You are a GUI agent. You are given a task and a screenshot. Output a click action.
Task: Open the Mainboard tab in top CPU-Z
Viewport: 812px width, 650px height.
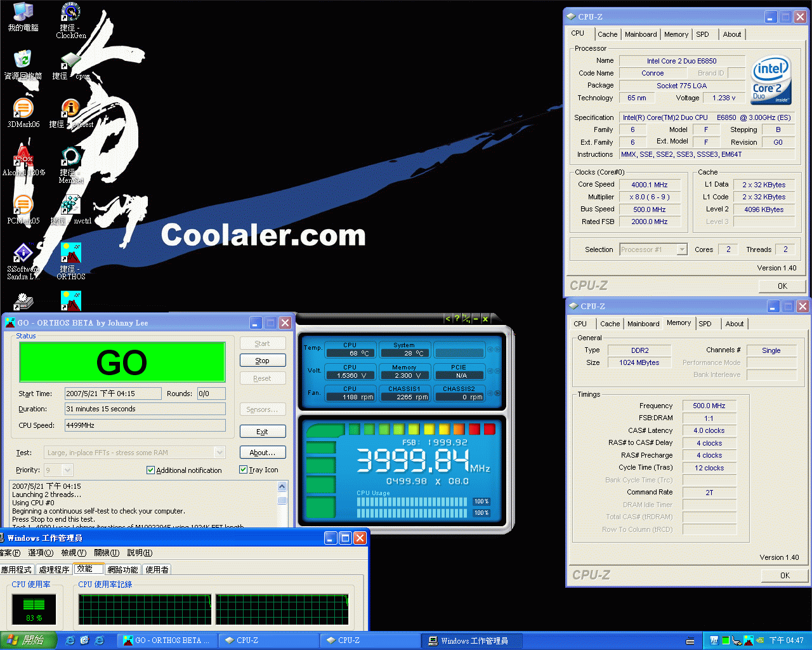[x=641, y=34]
